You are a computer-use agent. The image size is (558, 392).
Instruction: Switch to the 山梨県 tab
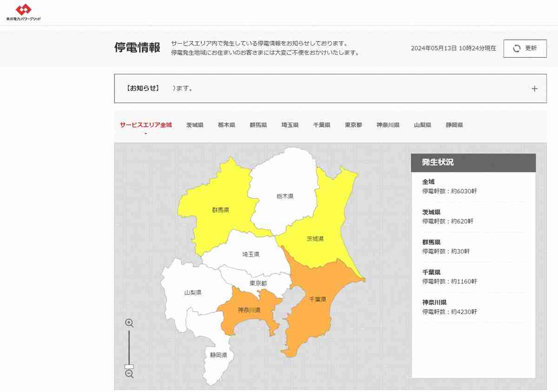tap(422, 125)
